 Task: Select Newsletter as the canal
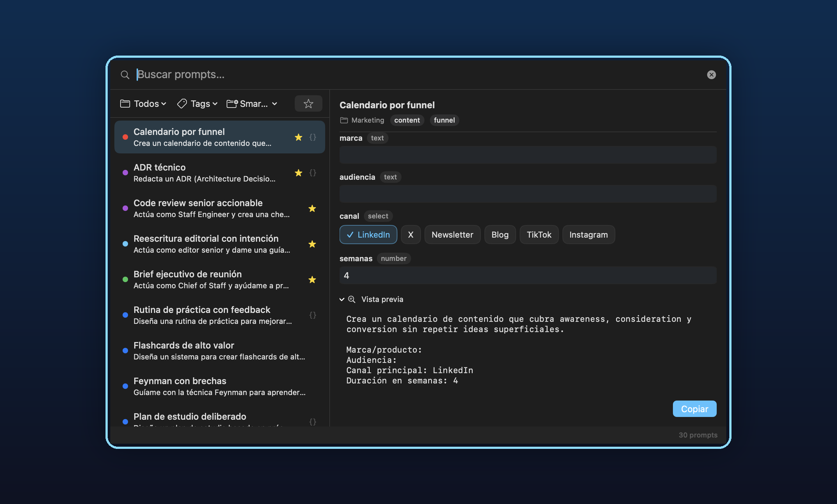[x=452, y=235]
